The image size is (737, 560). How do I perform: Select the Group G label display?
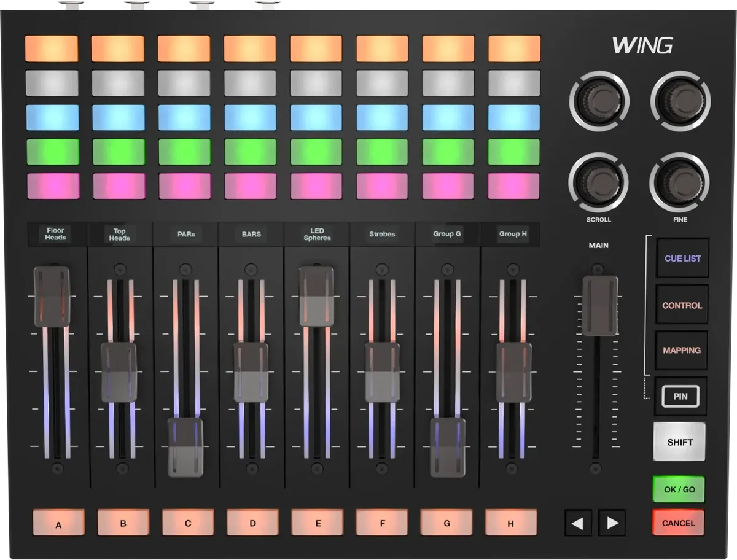pyautogui.click(x=447, y=234)
